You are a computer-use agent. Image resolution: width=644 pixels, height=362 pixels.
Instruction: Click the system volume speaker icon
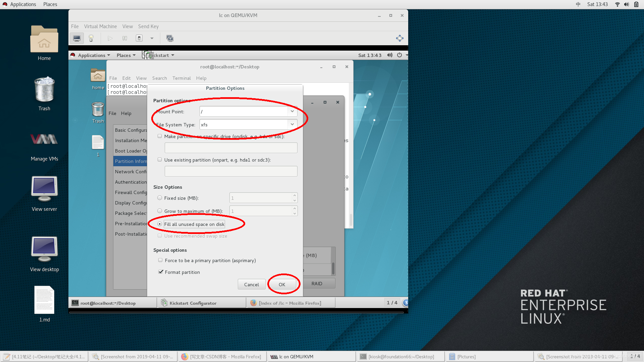(626, 4)
